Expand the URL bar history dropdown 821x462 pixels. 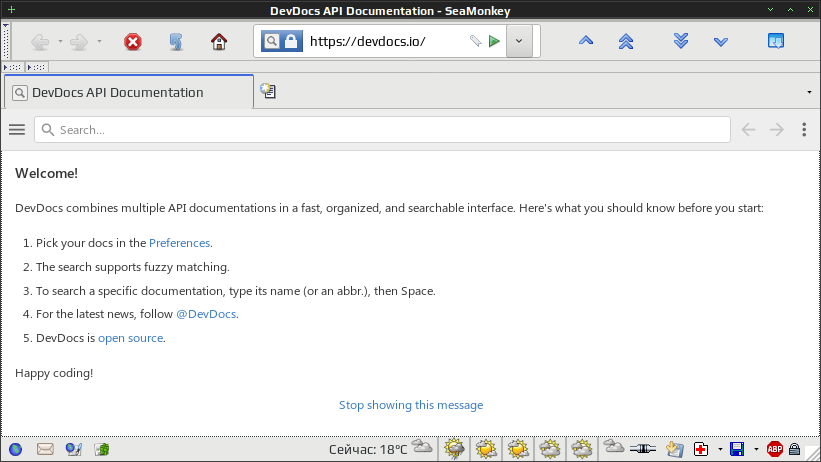(519, 41)
